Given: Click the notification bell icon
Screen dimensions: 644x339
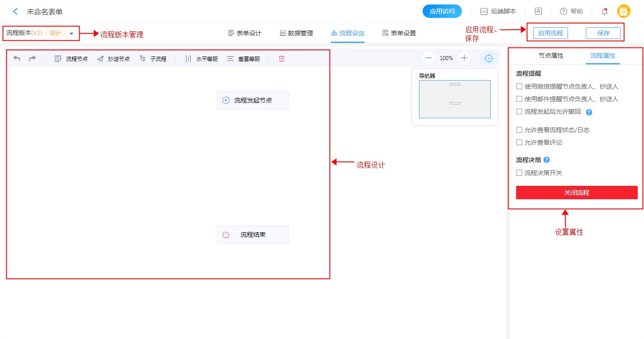Looking at the screenshot, I should pos(604,11).
